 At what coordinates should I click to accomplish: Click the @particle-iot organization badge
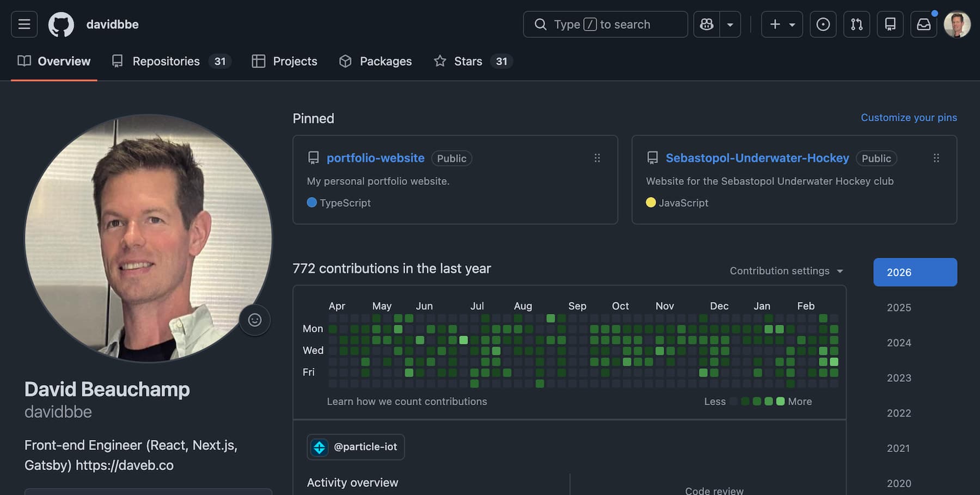[355, 447]
